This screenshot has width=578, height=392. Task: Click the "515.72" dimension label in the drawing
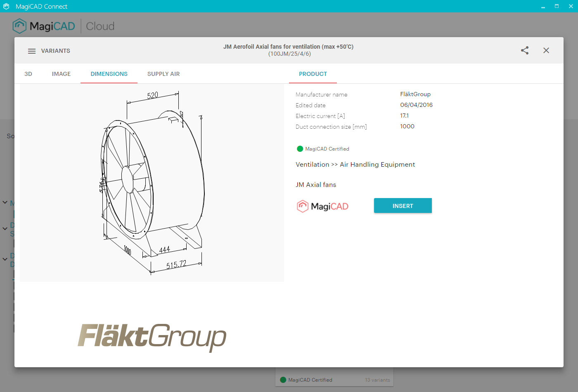pos(176,264)
